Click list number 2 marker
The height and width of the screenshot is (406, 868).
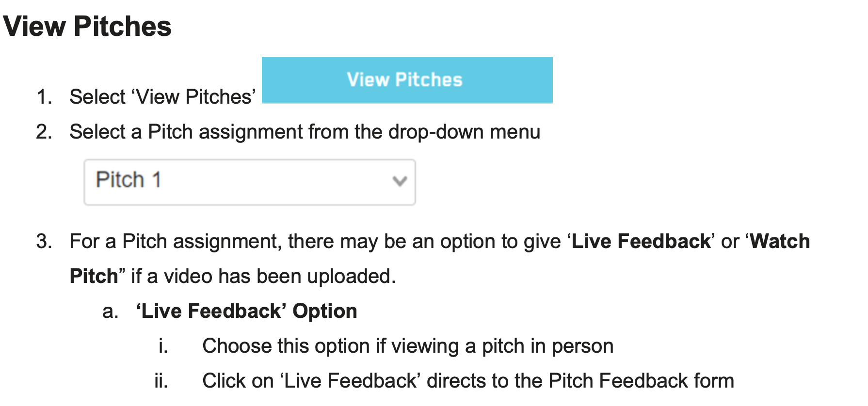pyautogui.click(x=44, y=132)
